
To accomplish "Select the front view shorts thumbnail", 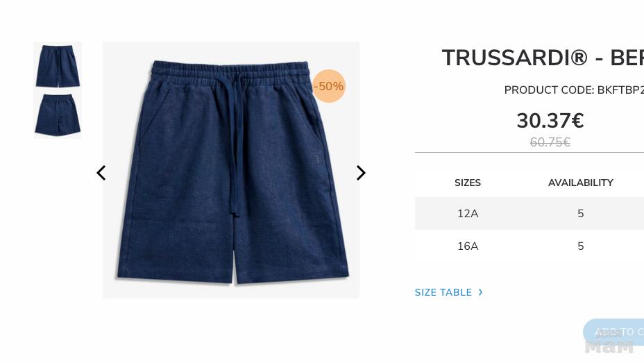I will pyautogui.click(x=58, y=66).
